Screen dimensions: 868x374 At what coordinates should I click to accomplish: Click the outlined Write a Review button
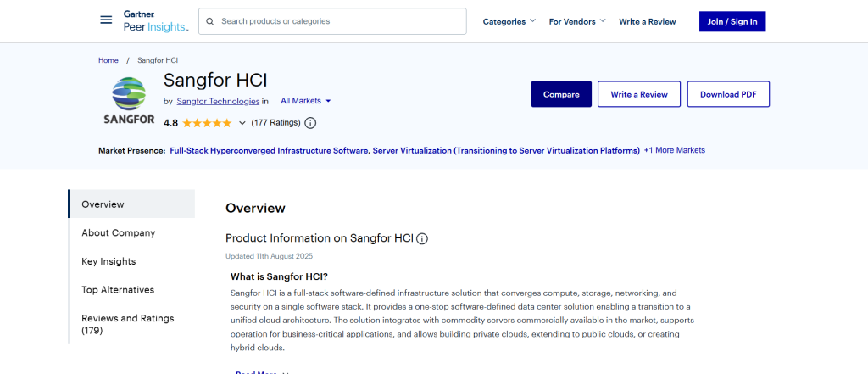(639, 94)
